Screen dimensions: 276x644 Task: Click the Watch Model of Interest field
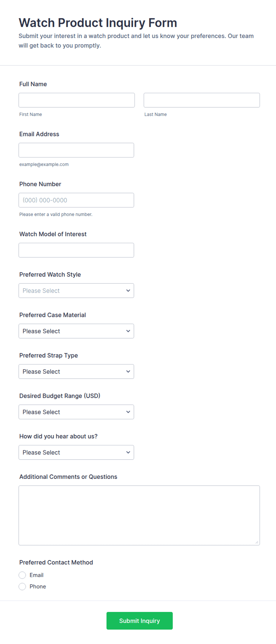click(76, 250)
